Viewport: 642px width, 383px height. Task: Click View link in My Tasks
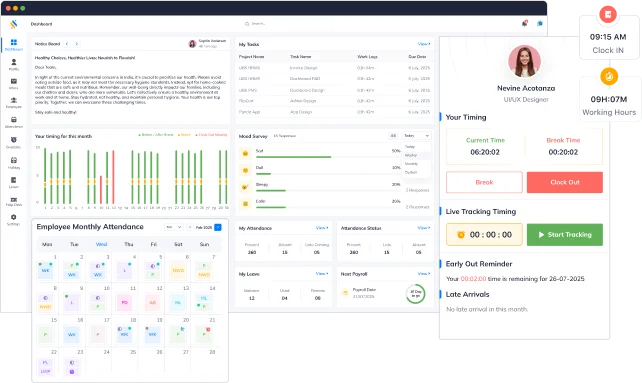424,44
